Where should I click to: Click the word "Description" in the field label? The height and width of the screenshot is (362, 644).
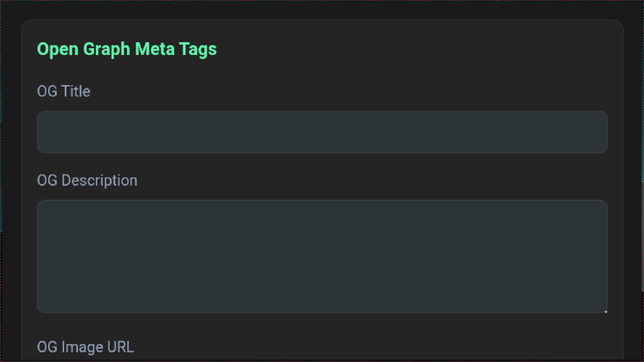pyautogui.click(x=99, y=181)
